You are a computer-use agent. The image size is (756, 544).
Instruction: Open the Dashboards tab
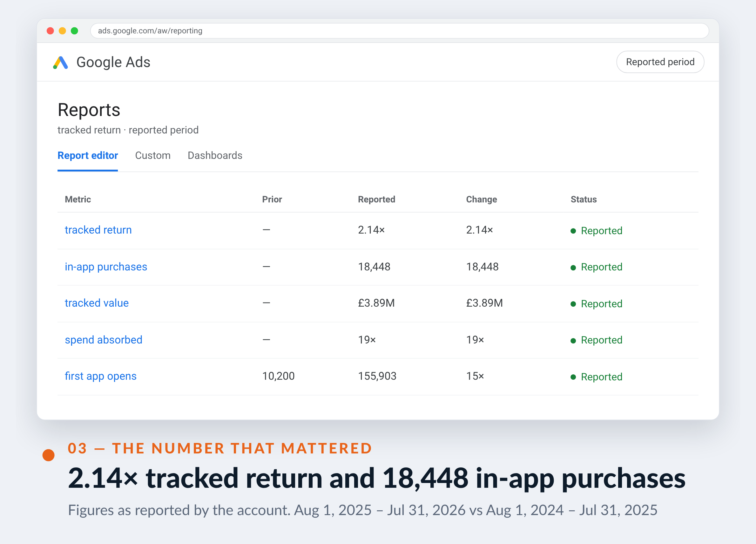pyautogui.click(x=215, y=155)
